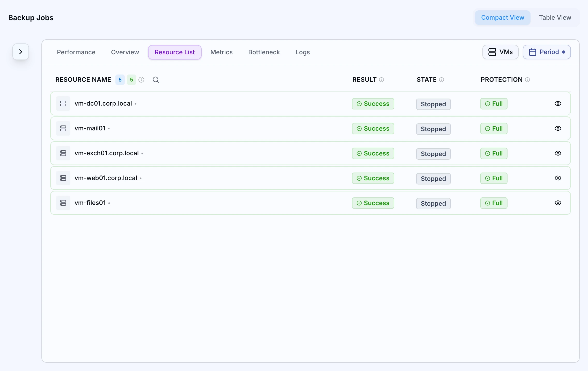
Task: Select the vm-files01 resource name
Action: 90,203
